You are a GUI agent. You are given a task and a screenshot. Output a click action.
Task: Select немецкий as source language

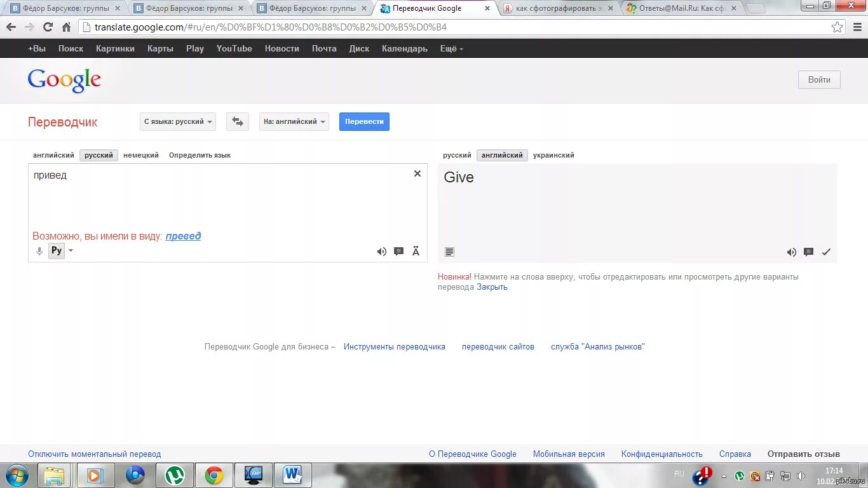coord(141,155)
